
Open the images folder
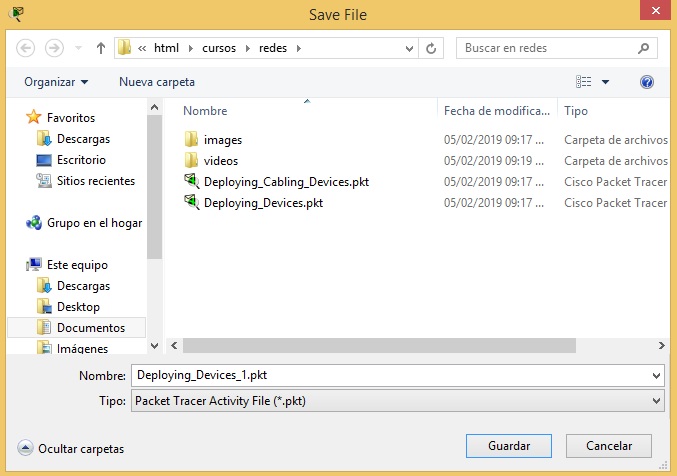click(222, 140)
